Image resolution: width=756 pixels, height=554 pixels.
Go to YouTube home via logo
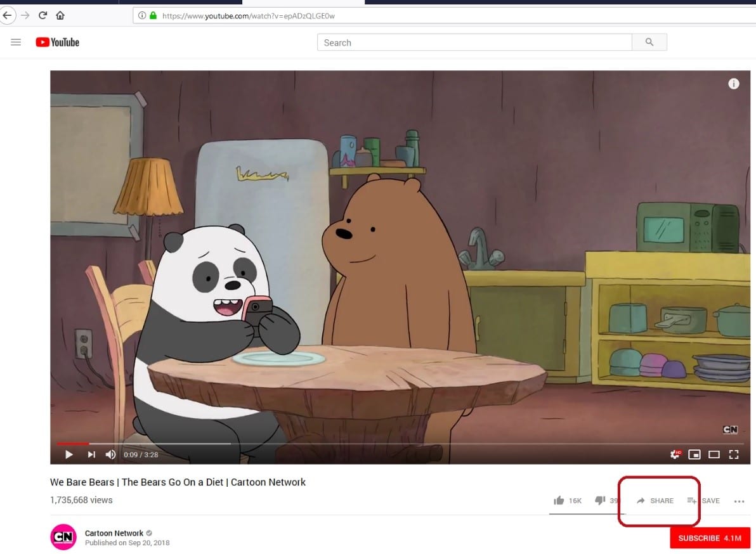[57, 42]
